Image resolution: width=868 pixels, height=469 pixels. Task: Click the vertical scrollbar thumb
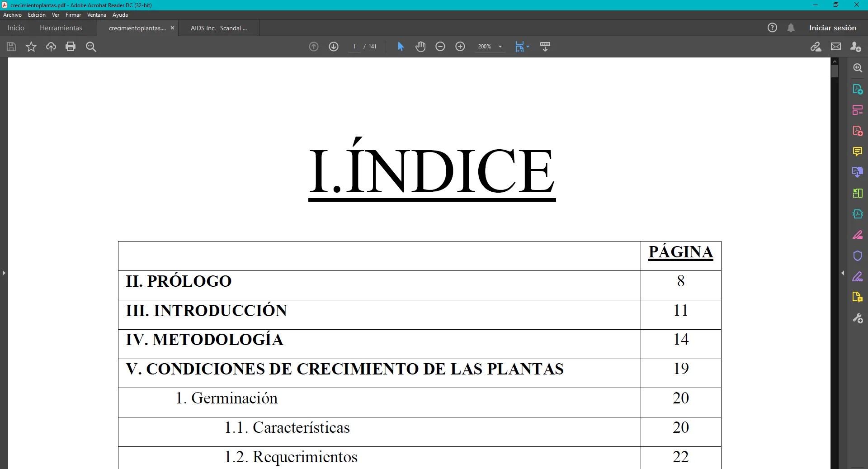835,71
